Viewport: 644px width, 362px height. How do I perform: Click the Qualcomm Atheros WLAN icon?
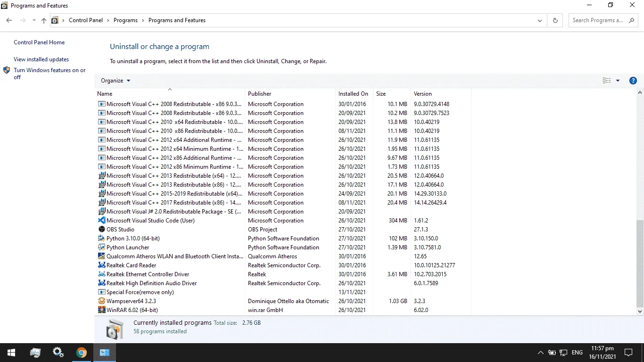pos(101,256)
